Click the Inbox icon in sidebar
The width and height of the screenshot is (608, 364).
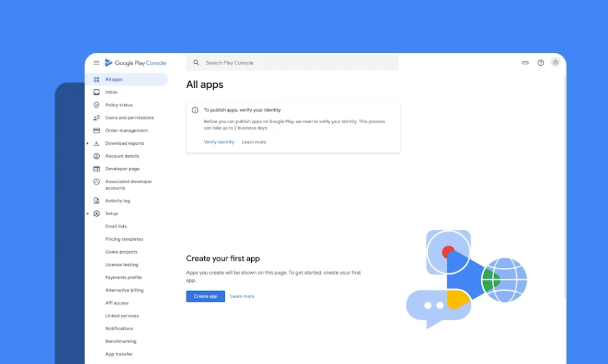(x=96, y=92)
